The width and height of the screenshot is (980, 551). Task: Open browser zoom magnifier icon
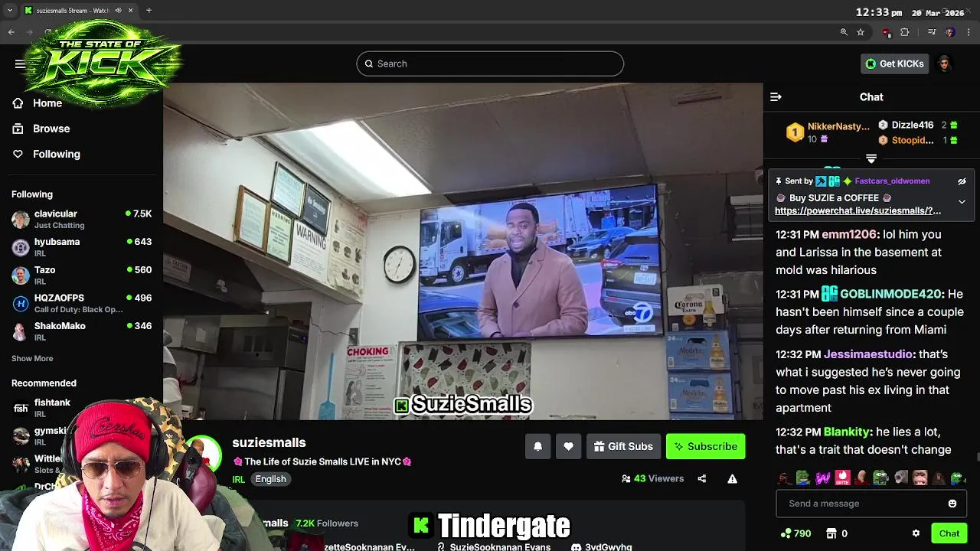pos(844,32)
